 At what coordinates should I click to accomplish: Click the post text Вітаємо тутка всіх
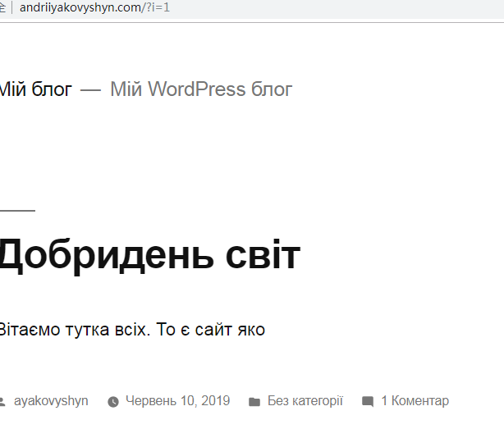coord(75,330)
